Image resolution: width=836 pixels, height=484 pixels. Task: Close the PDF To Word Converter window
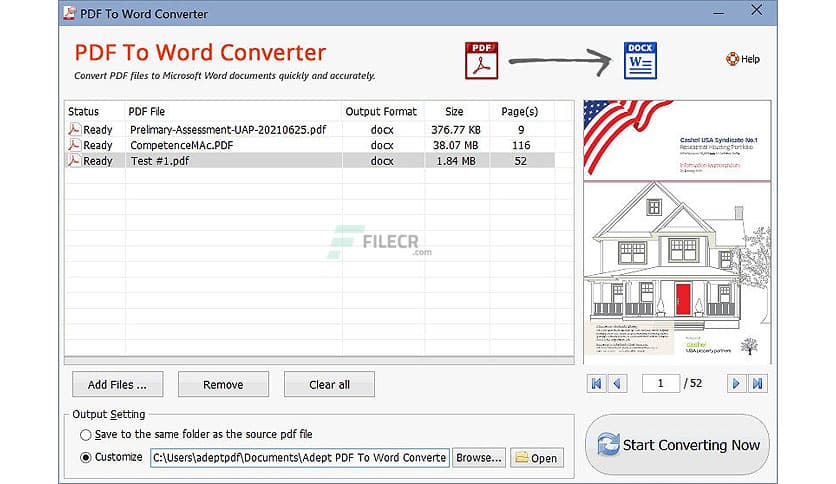click(757, 10)
